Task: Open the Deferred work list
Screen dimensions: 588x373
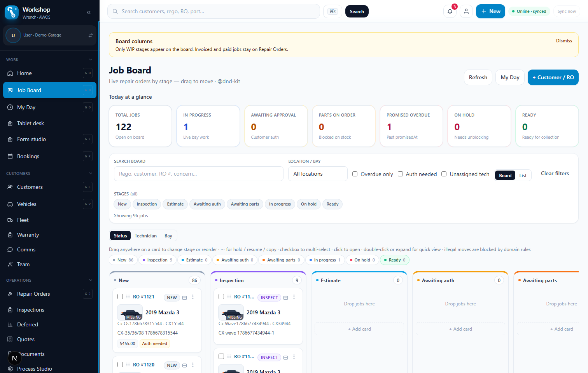Action: pyautogui.click(x=50, y=324)
